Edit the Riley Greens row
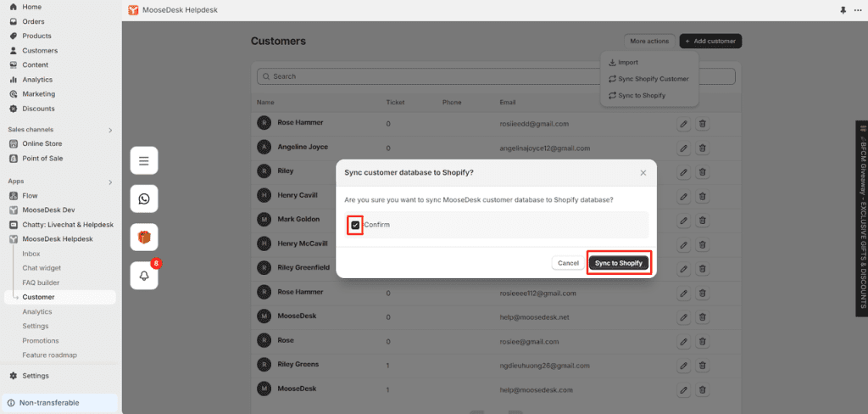868x414 pixels. coord(684,366)
